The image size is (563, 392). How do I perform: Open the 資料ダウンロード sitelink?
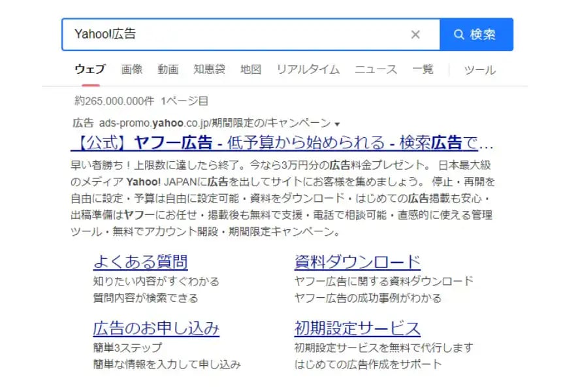(x=357, y=262)
